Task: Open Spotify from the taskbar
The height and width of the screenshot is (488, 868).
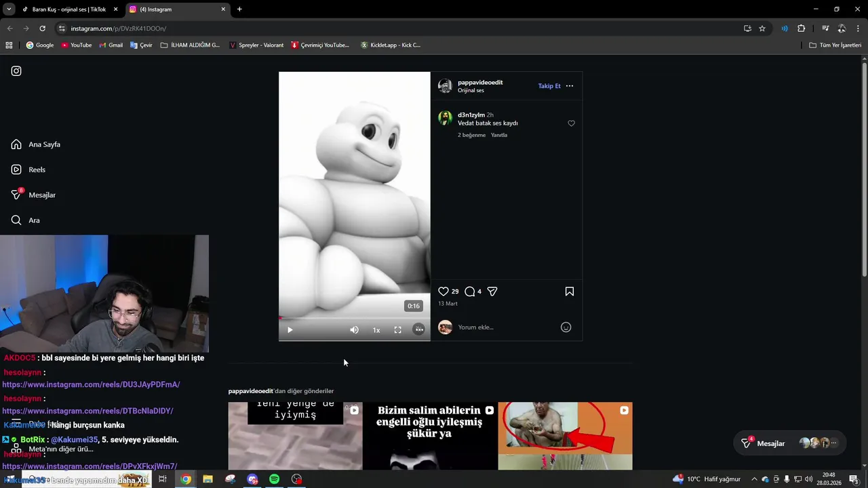Action: point(275,479)
